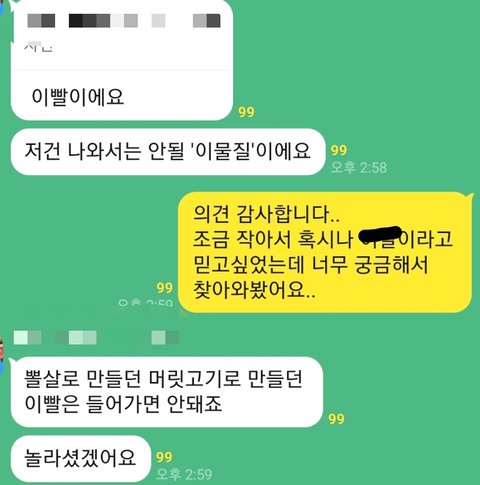Tap unread count 99 left of yellow bubble
This screenshot has height=485, width=480.
click(x=164, y=288)
